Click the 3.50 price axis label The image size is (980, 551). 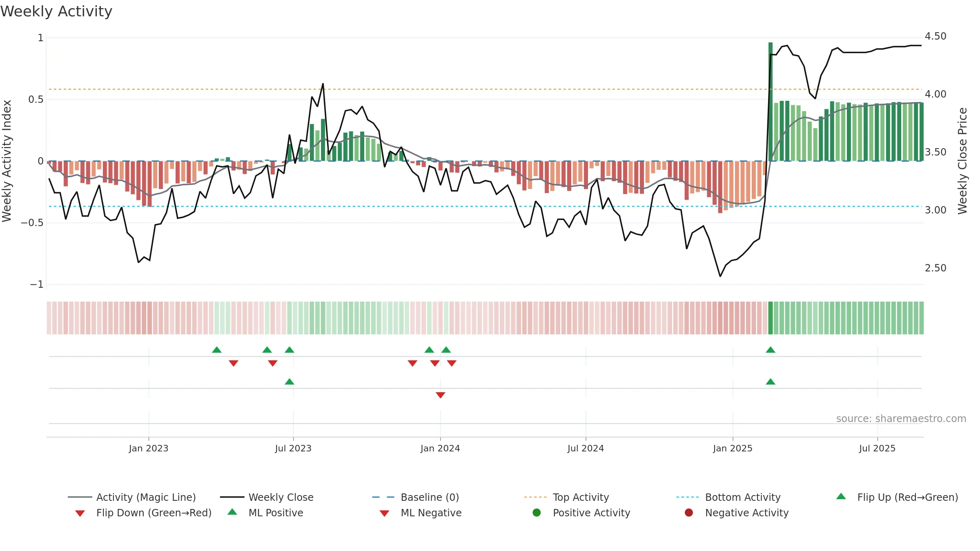tap(935, 152)
